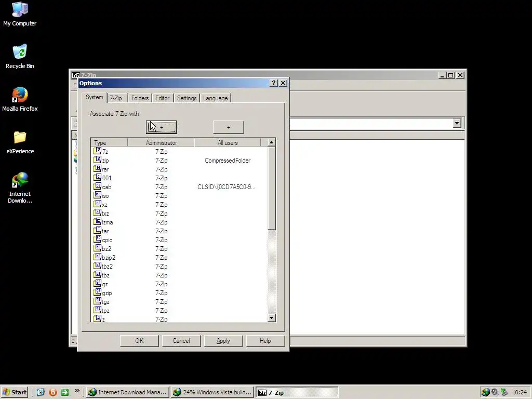Viewport: 532px width, 399px height.
Task: Expand the quick launch chevron in taskbar
Action: tap(77, 391)
